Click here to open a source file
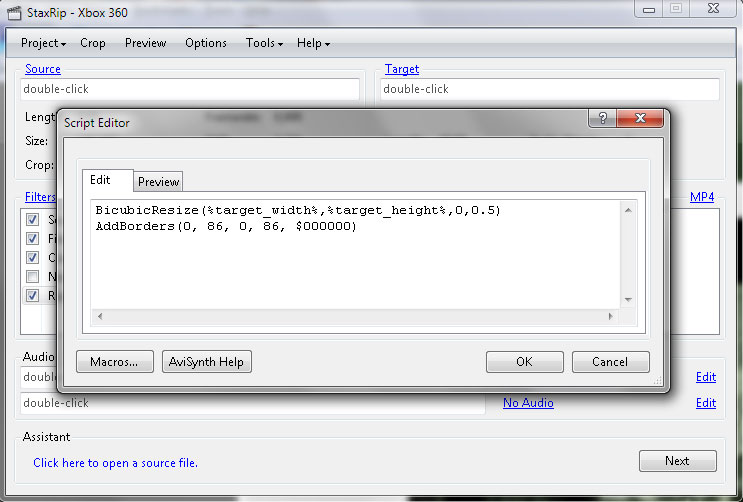Image resolution: width=743 pixels, height=502 pixels. pyautogui.click(x=116, y=463)
